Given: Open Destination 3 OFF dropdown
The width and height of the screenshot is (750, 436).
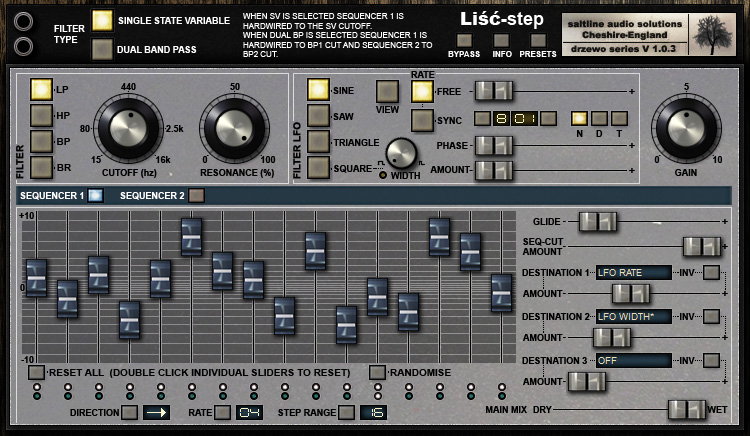Looking at the screenshot, I should click(634, 360).
